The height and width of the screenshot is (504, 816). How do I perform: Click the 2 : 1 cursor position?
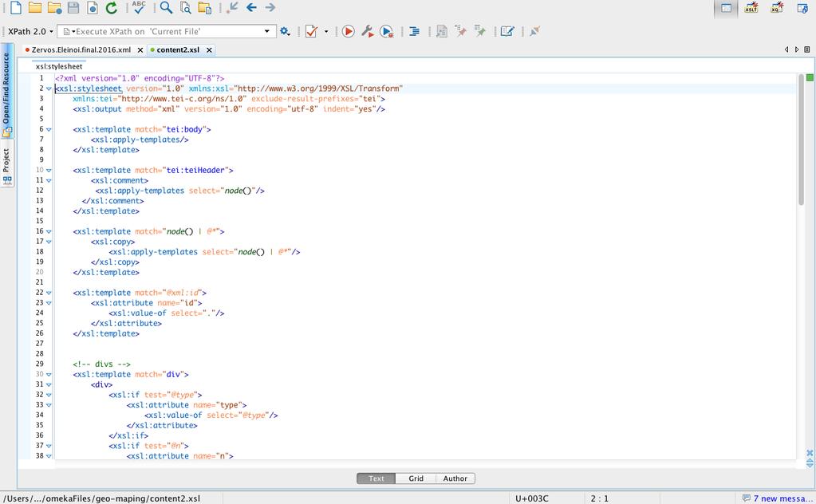coord(600,498)
